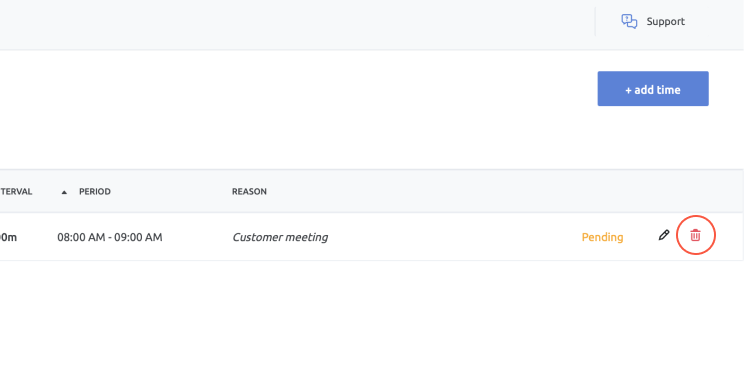Click the blank white area below the time entry row

point(372,320)
